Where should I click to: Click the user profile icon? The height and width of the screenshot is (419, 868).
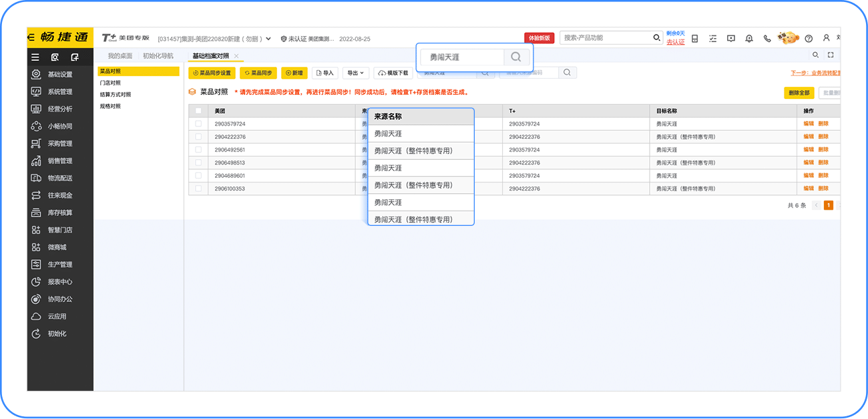(827, 39)
